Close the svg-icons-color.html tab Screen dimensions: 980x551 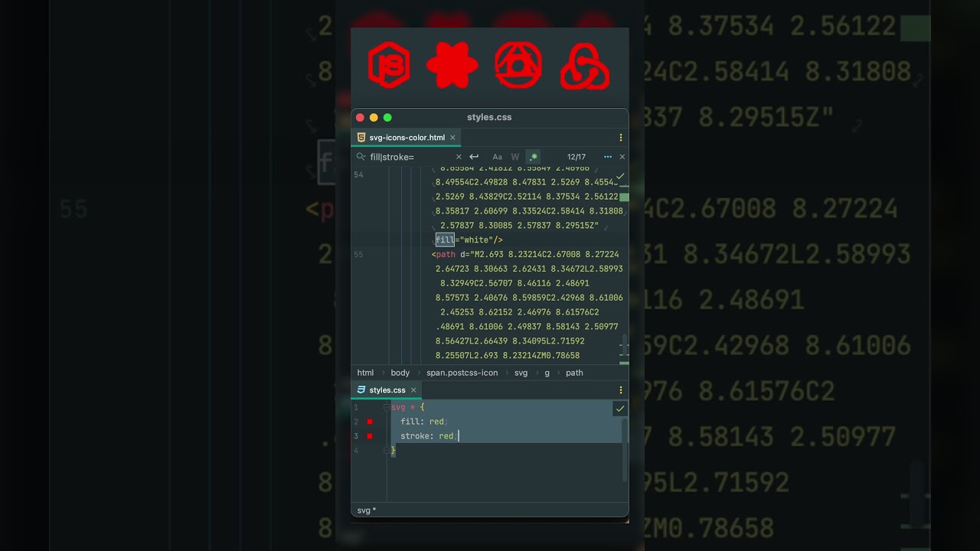pos(452,138)
